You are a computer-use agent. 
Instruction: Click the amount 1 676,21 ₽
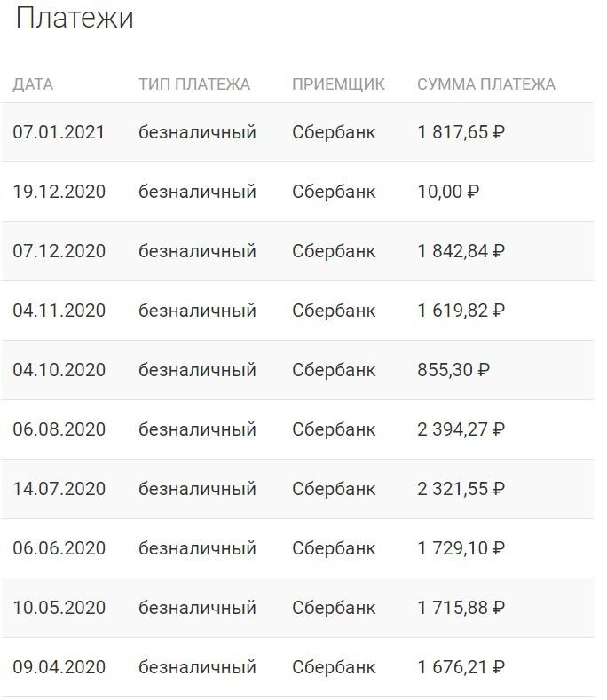coord(461,666)
